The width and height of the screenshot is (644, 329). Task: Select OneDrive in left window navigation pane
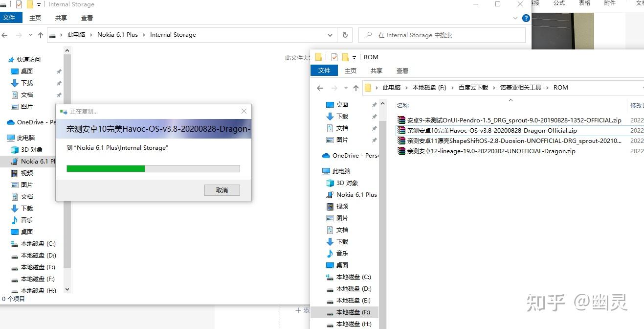(31, 122)
